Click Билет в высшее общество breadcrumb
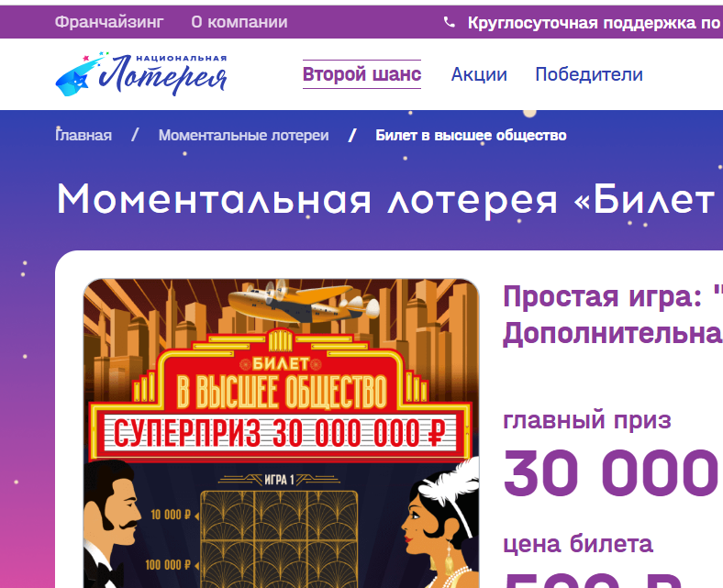The width and height of the screenshot is (723, 588). 471,135
